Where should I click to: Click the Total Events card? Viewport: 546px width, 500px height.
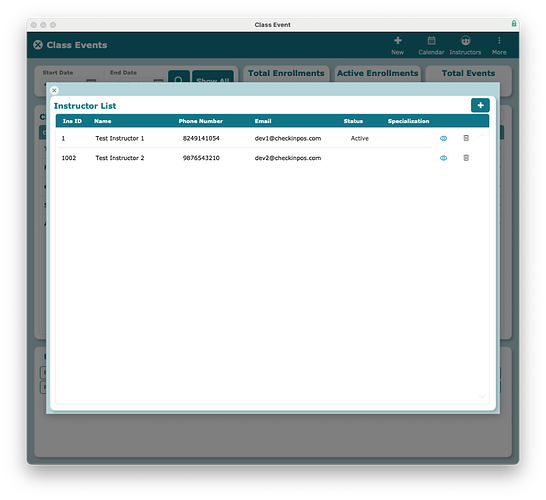(468, 74)
